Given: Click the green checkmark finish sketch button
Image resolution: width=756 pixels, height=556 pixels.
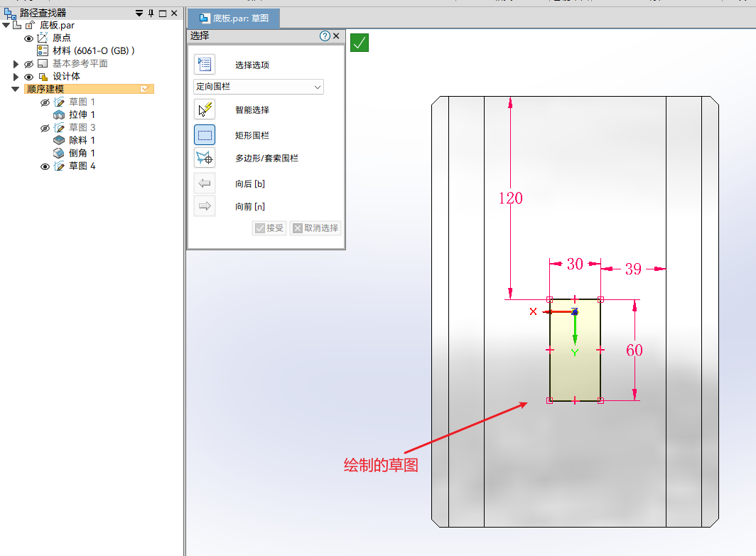Looking at the screenshot, I should tap(360, 43).
